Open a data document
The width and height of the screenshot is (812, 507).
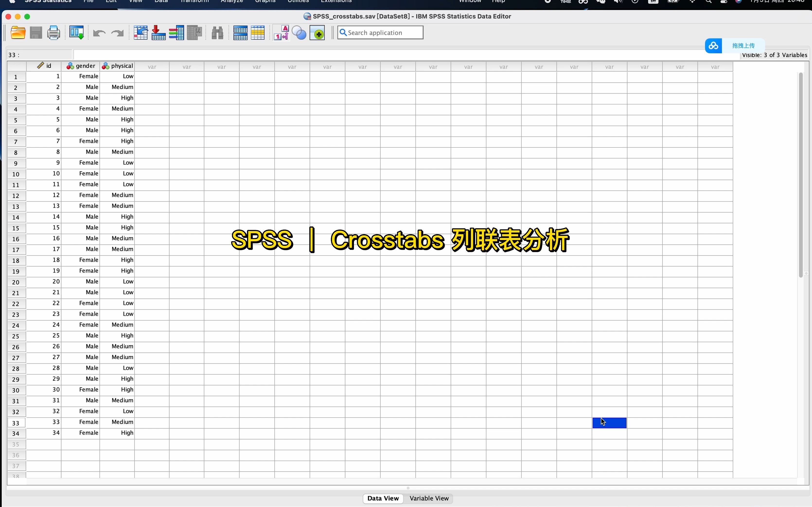[18, 33]
